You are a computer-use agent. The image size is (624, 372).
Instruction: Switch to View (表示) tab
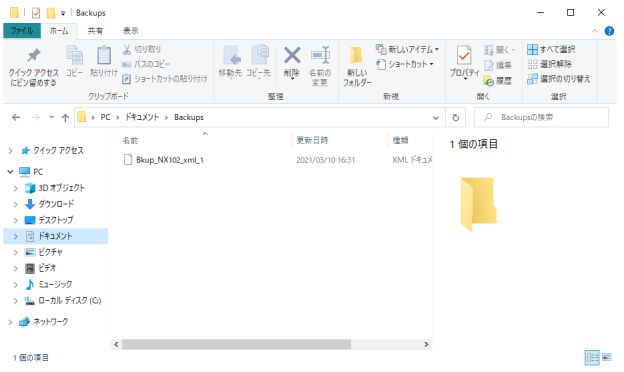131,31
